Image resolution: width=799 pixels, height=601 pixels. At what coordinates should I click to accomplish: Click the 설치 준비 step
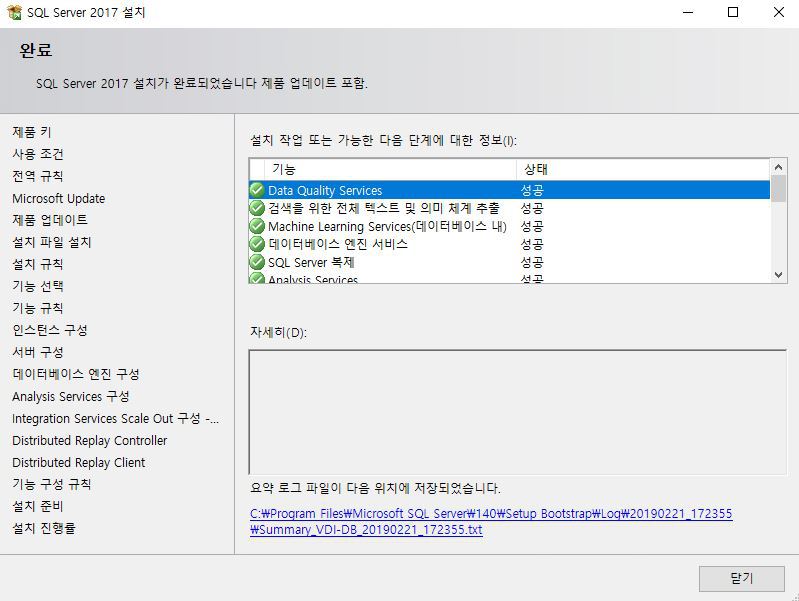tap(38, 506)
